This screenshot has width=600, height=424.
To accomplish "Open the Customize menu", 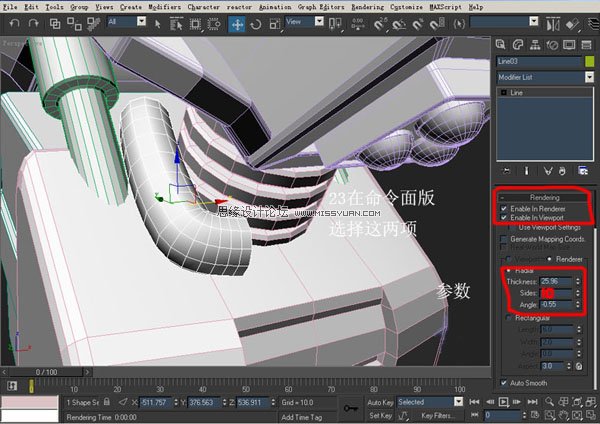I will (406, 7).
